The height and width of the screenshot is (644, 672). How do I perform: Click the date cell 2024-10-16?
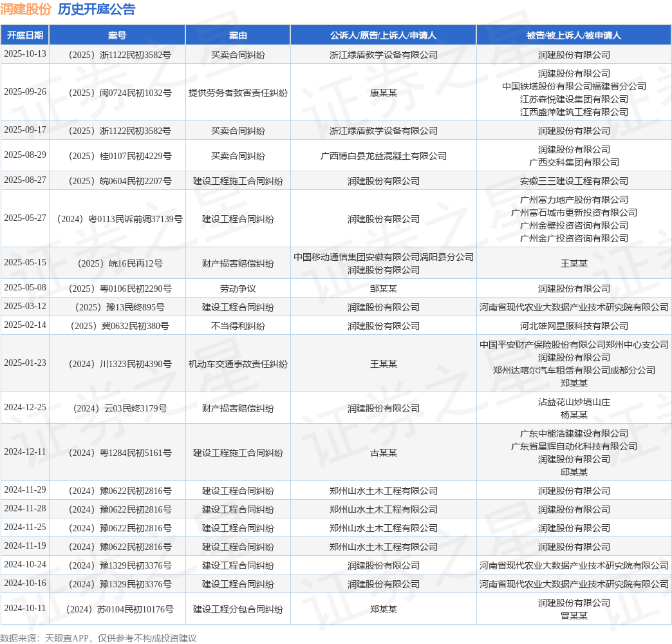pyautogui.click(x=25, y=583)
